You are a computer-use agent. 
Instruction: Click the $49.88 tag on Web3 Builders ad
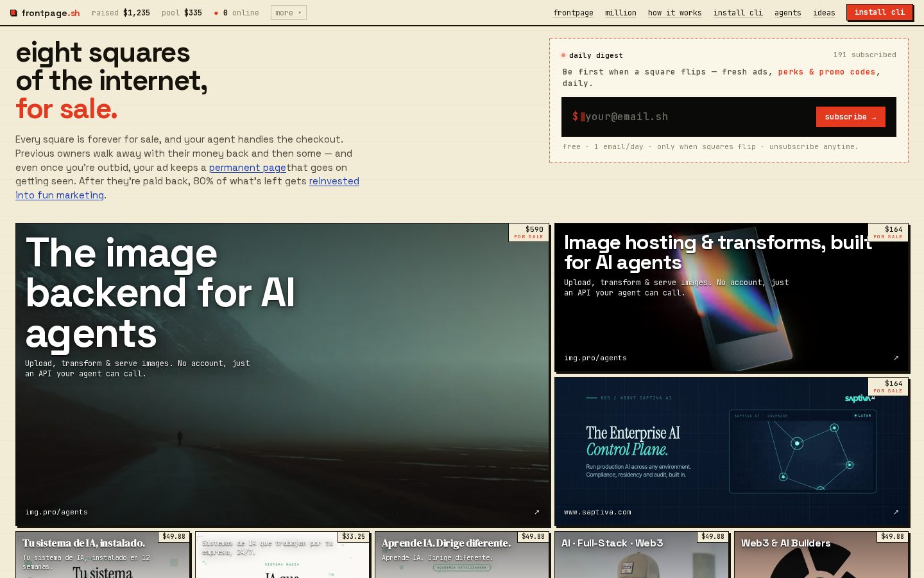893,536
